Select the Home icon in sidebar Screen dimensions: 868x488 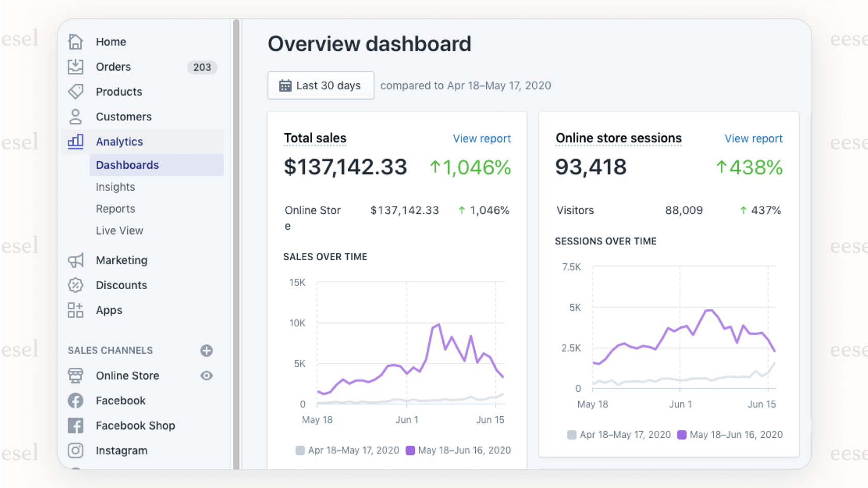(75, 41)
